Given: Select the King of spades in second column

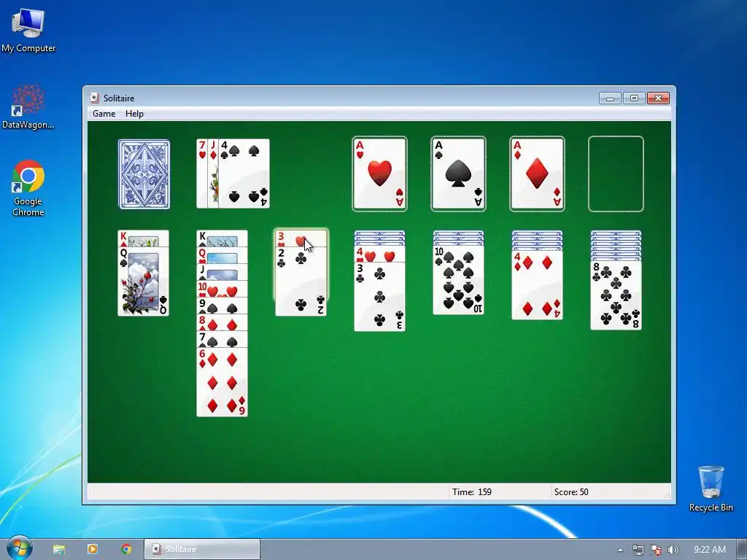Looking at the screenshot, I should 222,238.
